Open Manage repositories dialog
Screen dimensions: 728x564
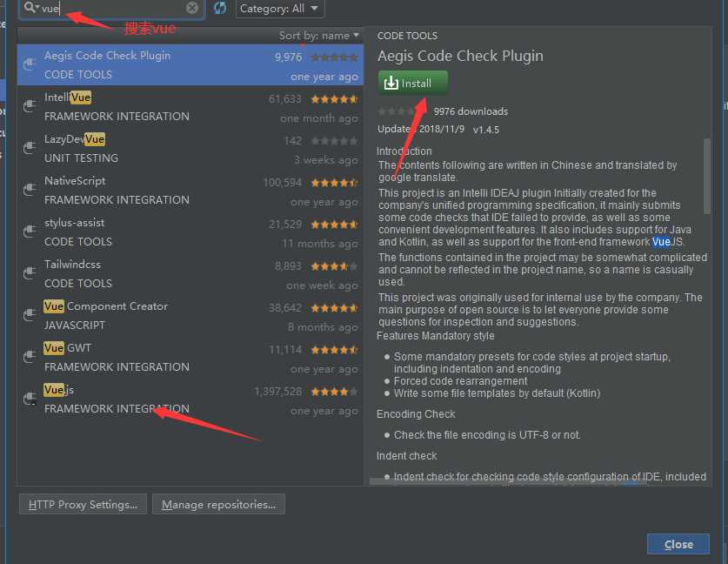(218, 504)
